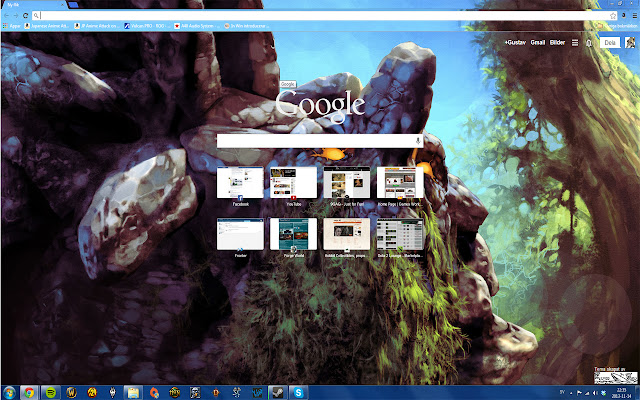Click the Action Center flag in the tray
Image resolution: width=640 pixels, height=400 pixels.
pyautogui.click(x=579, y=393)
